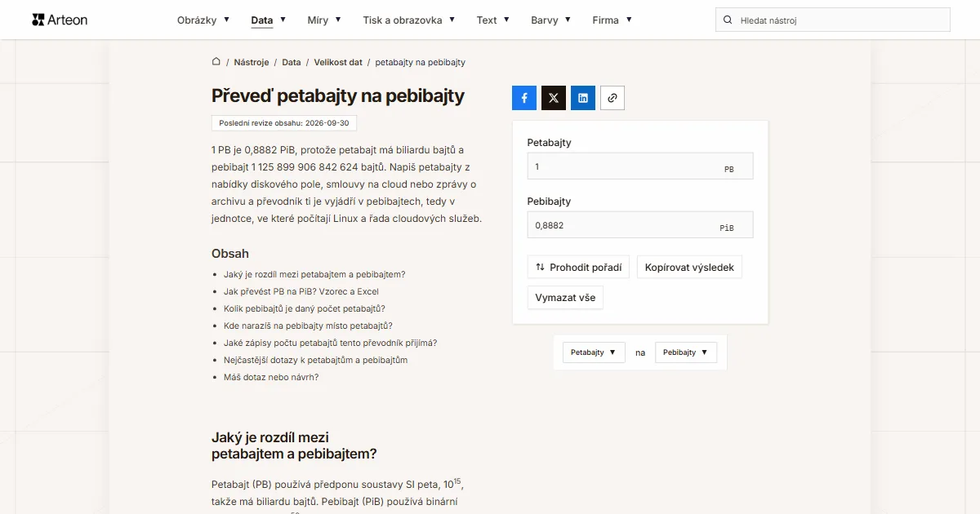Go to 'Máš dotaz nebo návrh?' section
Viewport: 980px width, 514px height.
[x=271, y=377]
